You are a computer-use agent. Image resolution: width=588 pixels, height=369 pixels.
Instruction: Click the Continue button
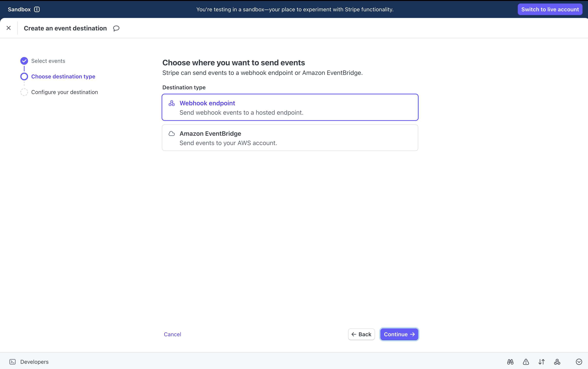[x=399, y=334]
